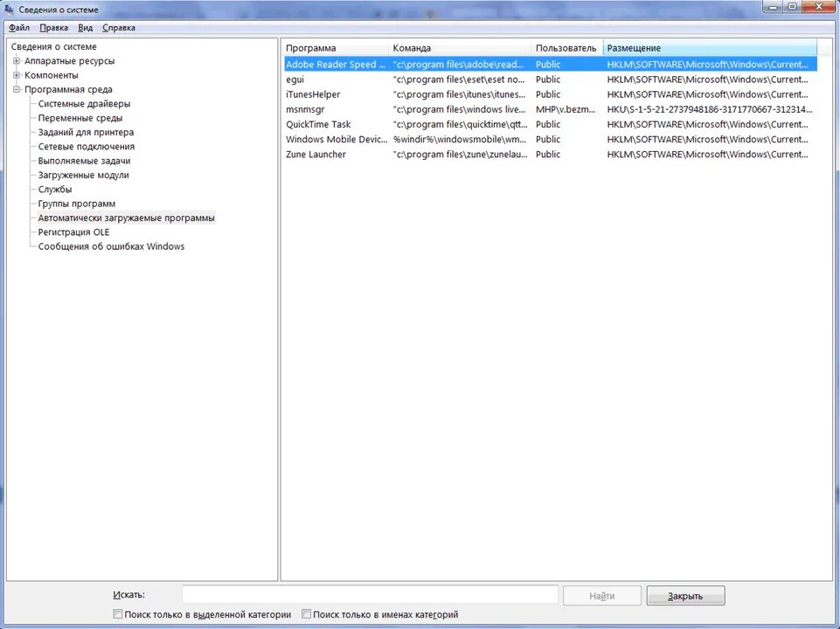Screen dimensions: 840x629
Task: Click the windows live command cell
Action: click(x=459, y=109)
